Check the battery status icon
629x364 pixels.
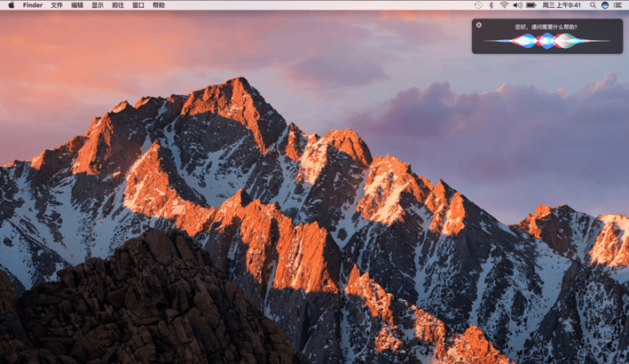[x=531, y=5]
